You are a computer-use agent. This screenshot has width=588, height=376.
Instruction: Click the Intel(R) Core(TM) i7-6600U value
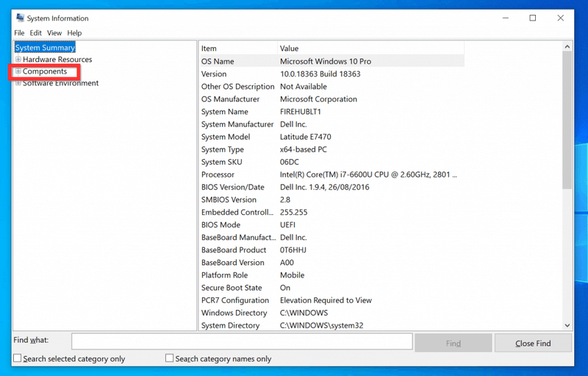369,174
